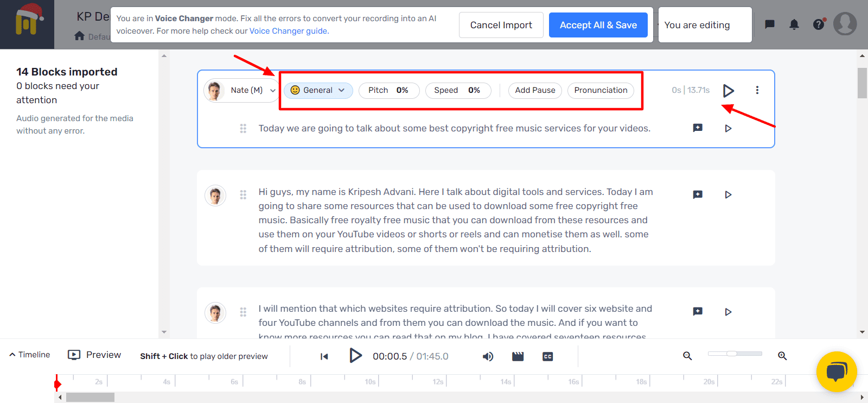Screen dimensions: 868x403
Task: Click the clapperboard video icon
Action: [x=518, y=356]
